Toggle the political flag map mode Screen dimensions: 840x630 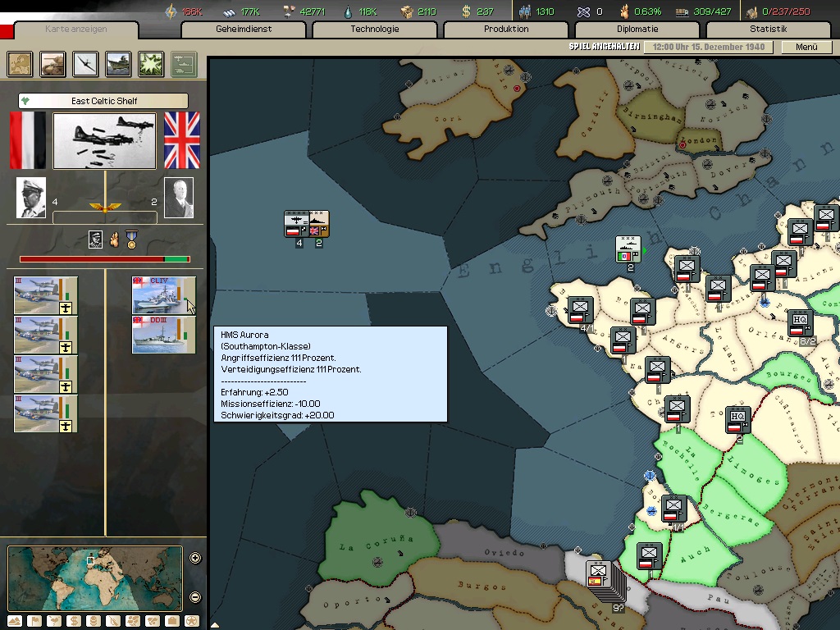pyautogui.click(x=34, y=621)
